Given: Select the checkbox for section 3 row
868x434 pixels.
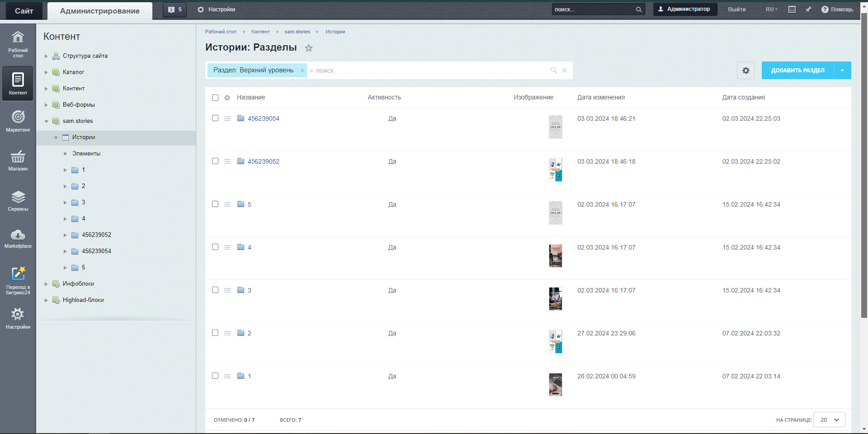Looking at the screenshot, I should click(x=215, y=290).
